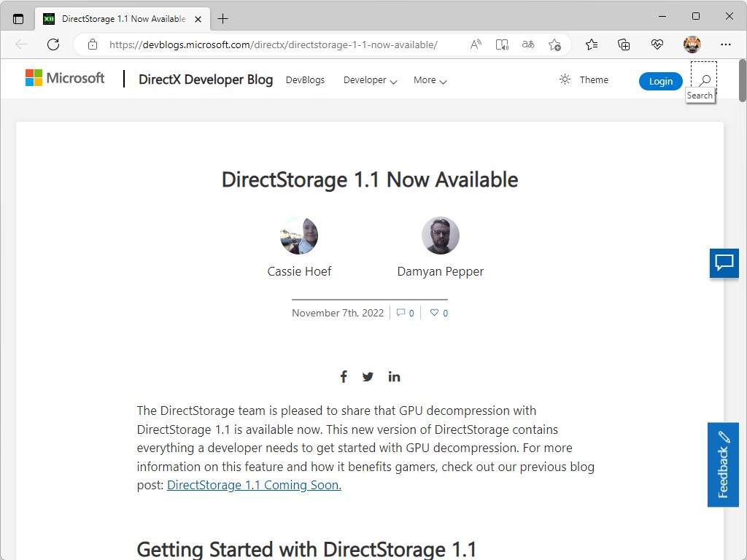The width and height of the screenshot is (747, 560).
Task: Share the article on LinkedIn
Action: click(x=394, y=376)
